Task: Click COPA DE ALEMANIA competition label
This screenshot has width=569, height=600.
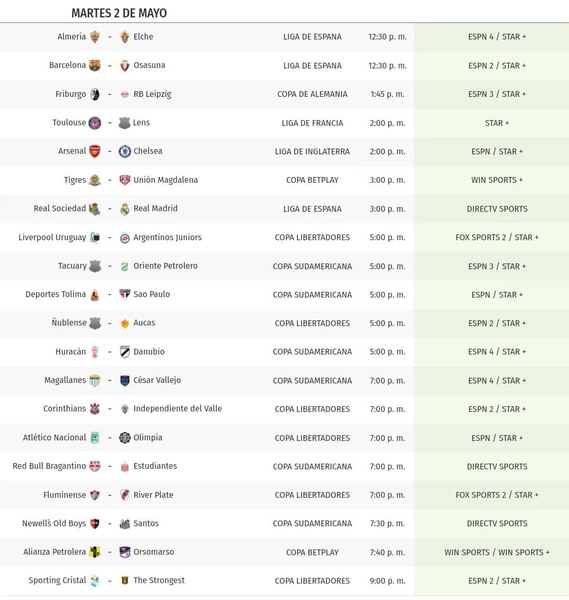Action: click(312, 94)
